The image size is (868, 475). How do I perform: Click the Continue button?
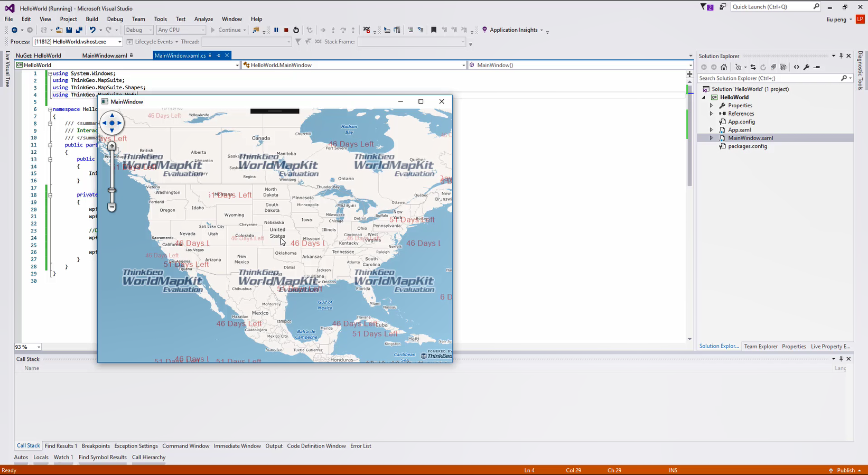click(x=226, y=30)
